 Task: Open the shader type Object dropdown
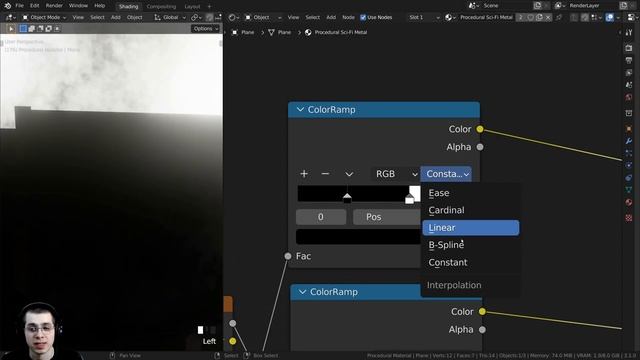coord(262,17)
